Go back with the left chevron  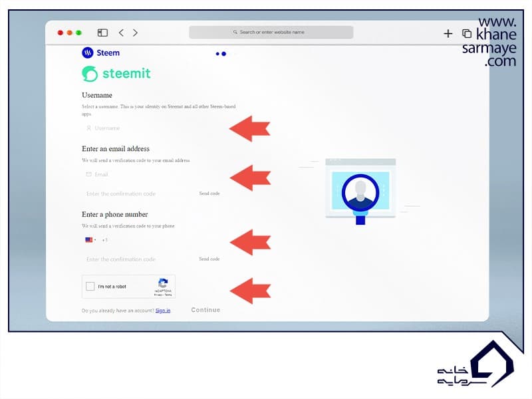tap(121, 33)
